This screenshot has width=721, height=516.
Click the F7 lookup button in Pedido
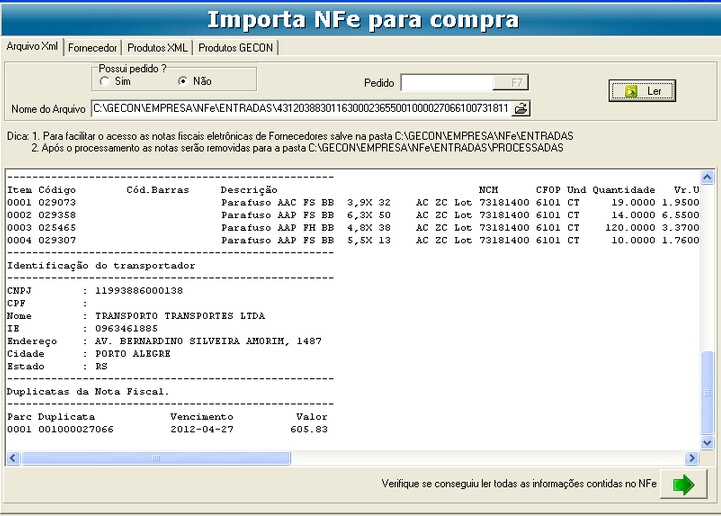pyautogui.click(x=510, y=83)
